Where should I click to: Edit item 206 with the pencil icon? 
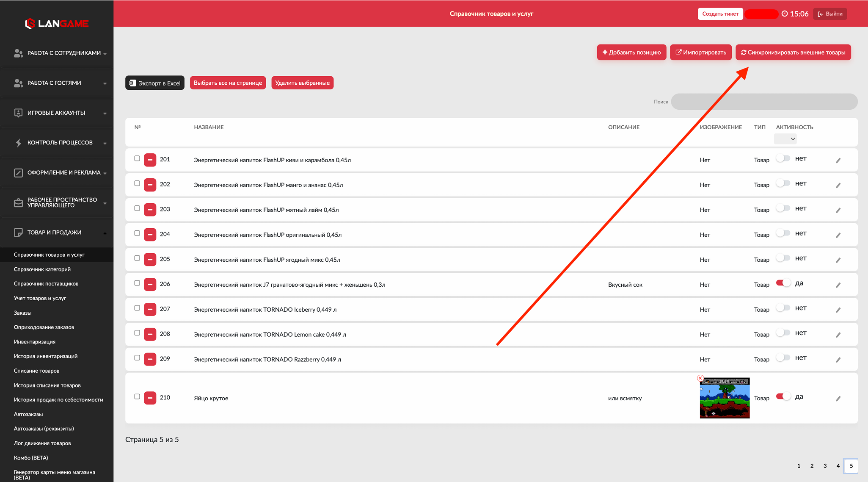point(838,285)
